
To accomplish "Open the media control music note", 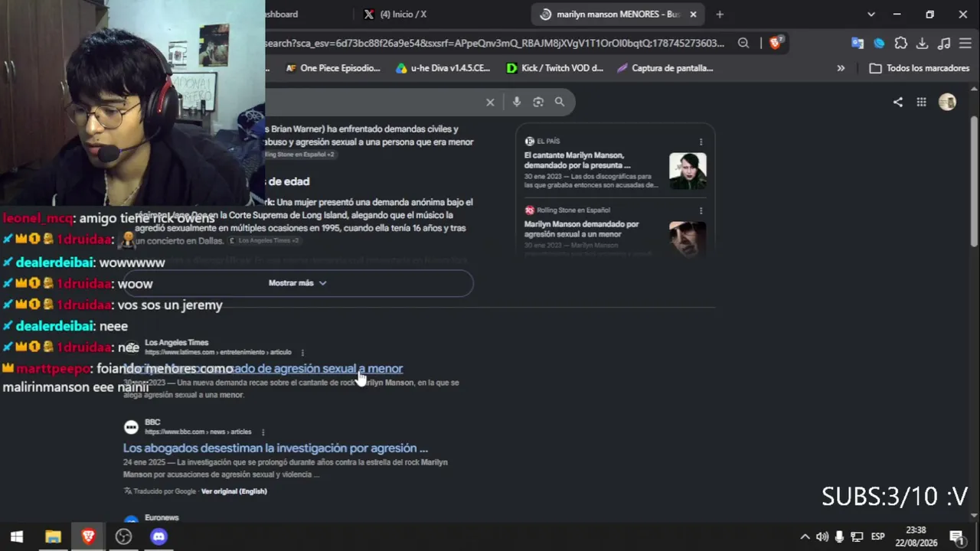I will (x=944, y=43).
